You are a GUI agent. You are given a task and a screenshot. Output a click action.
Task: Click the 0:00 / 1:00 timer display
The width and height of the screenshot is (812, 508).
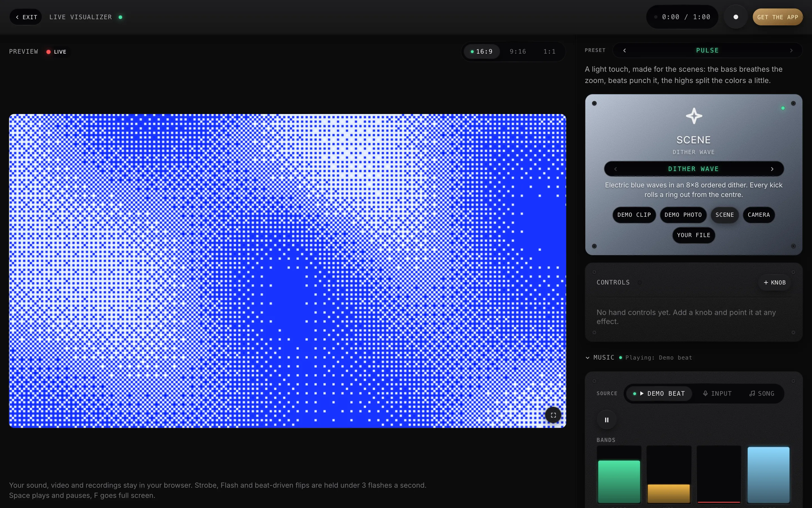pyautogui.click(x=682, y=17)
